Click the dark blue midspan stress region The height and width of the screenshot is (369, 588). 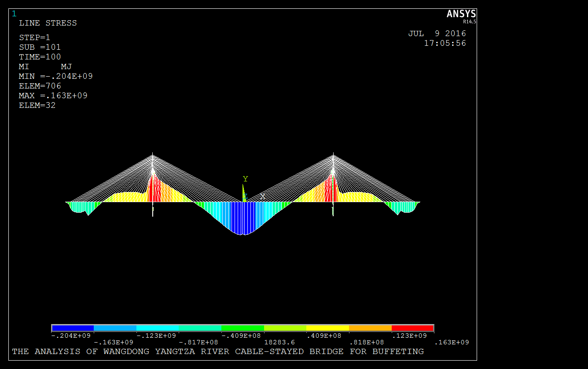pyautogui.click(x=243, y=218)
